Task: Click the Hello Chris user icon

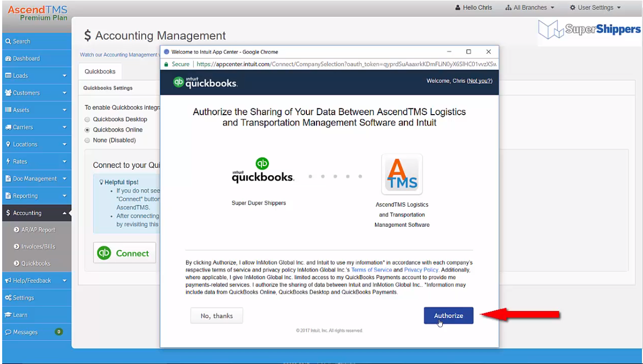Action: point(458,8)
